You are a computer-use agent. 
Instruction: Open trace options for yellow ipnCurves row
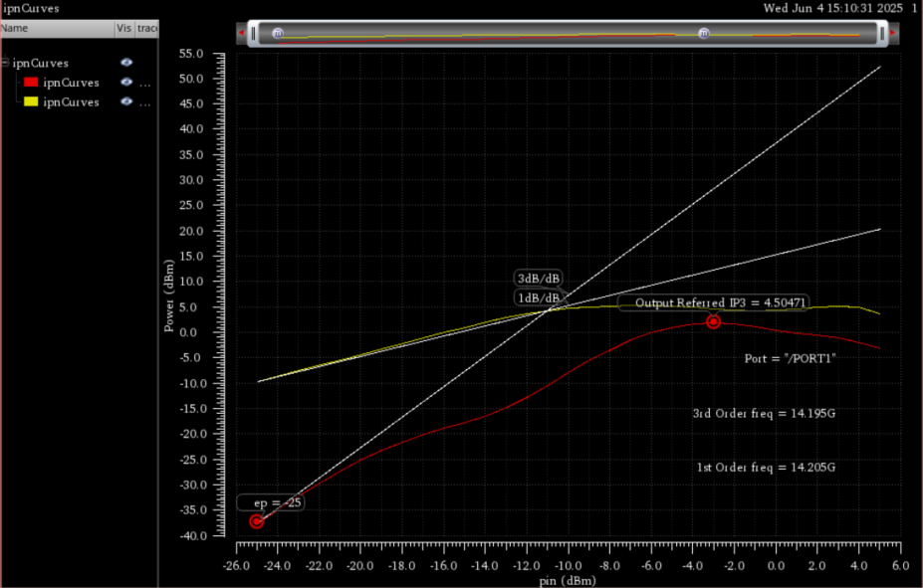(x=144, y=103)
